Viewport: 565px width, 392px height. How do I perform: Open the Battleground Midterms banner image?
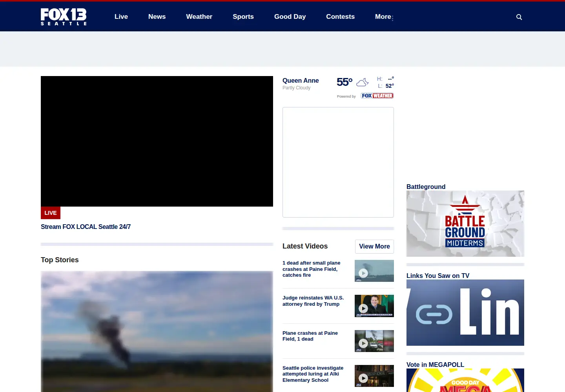[x=465, y=224]
